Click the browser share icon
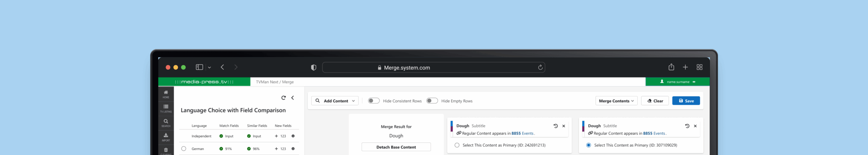The image size is (868, 155). 671,67
